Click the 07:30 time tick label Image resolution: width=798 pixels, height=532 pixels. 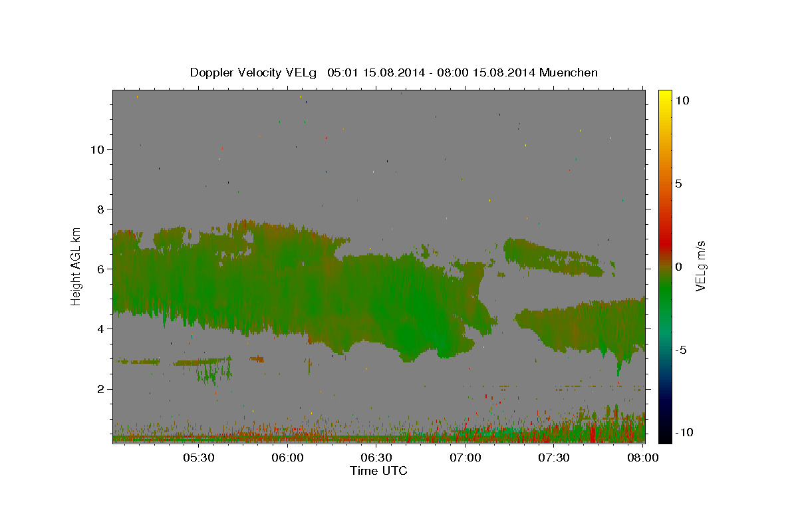coord(554,458)
